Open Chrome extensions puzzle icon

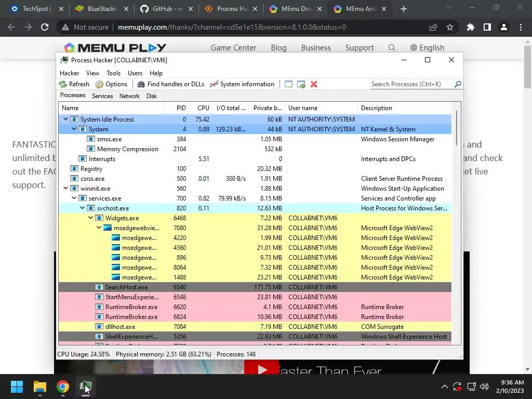[470, 27]
